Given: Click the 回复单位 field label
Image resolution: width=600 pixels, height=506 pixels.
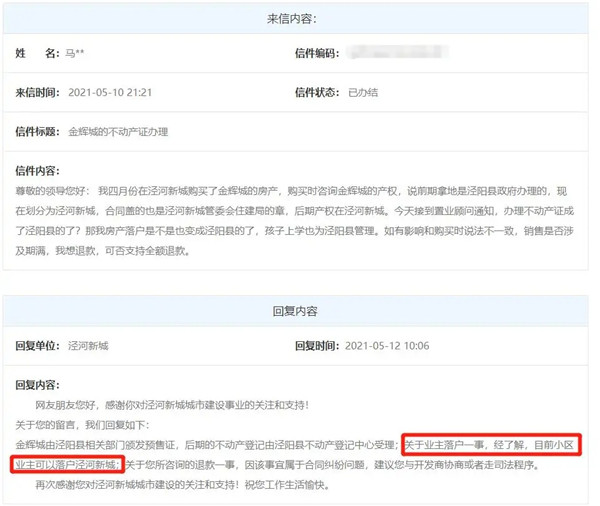Looking at the screenshot, I should click(x=38, y=346).
